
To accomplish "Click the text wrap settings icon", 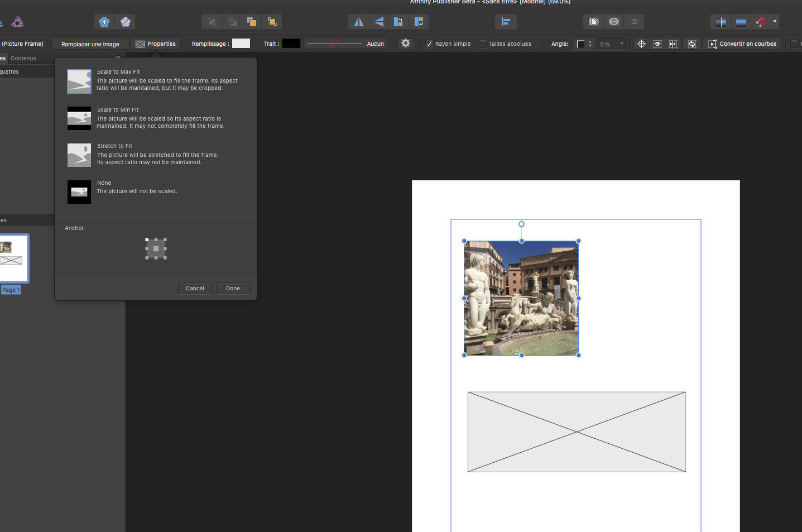I will [x=594, y=22].
